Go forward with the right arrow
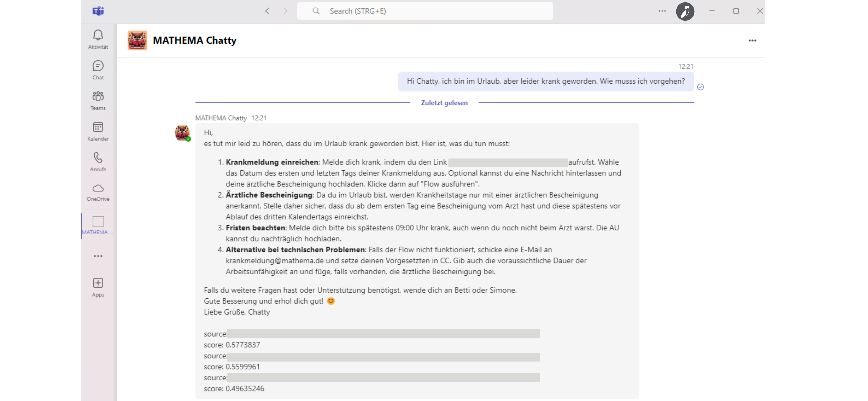Viewport: 868px width, 401px height. 285,11
